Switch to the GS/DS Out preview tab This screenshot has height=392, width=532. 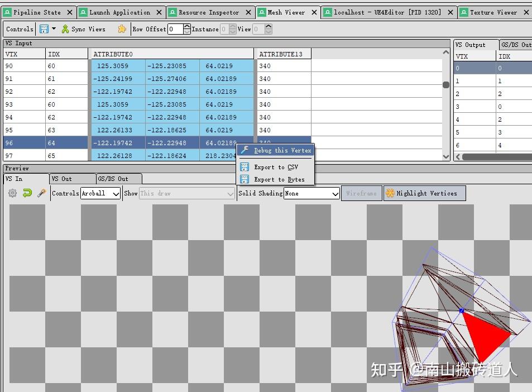118,179
